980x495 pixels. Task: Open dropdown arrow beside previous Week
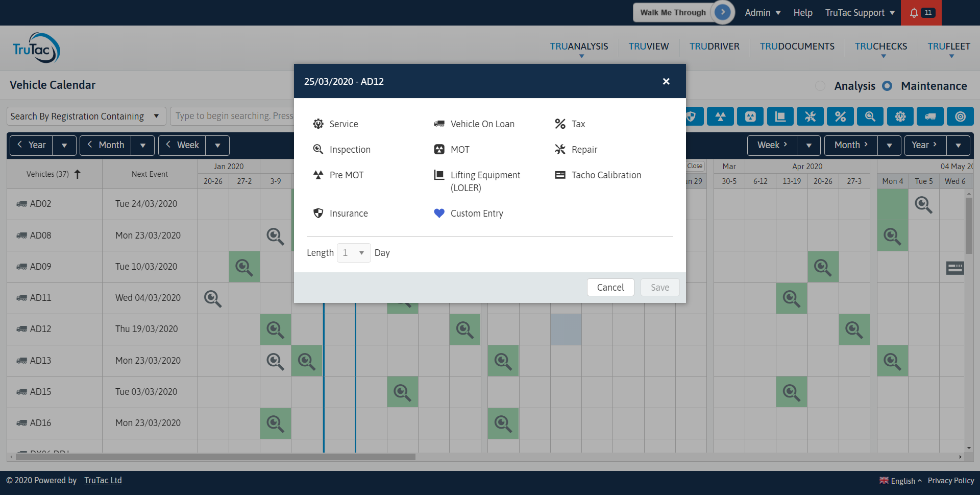pos(217,146)
